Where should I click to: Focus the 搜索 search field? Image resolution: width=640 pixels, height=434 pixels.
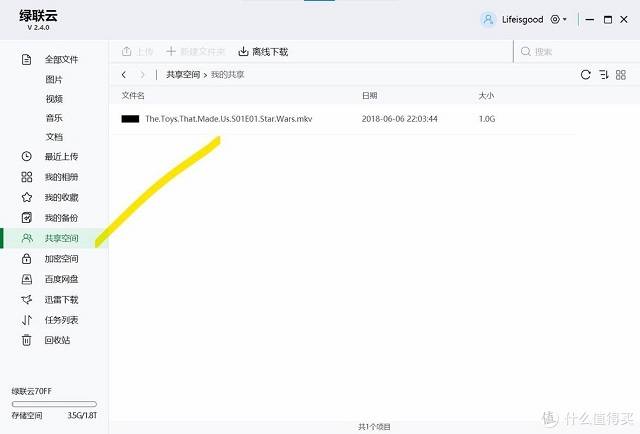tap(576, 51)
